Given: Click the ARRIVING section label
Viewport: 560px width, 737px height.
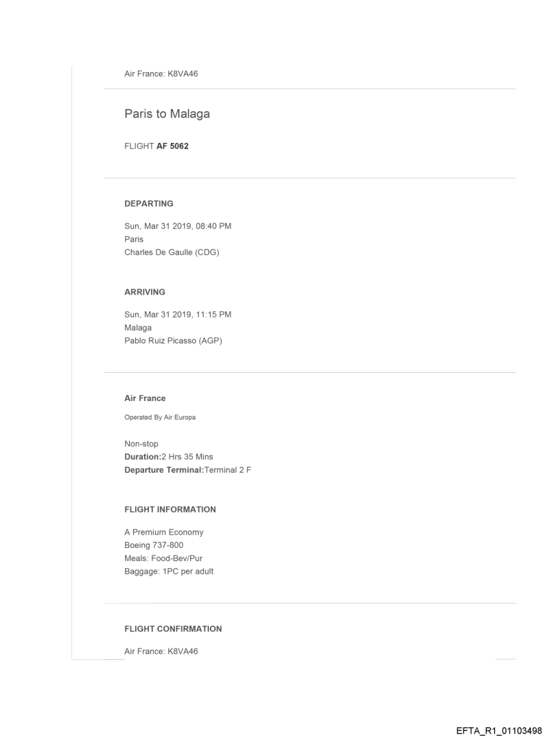Looking at the screenshot, I should 144,291.
